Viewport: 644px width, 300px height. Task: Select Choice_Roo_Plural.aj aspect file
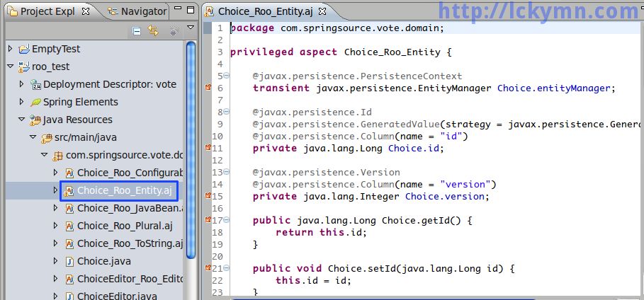point(125,226)
